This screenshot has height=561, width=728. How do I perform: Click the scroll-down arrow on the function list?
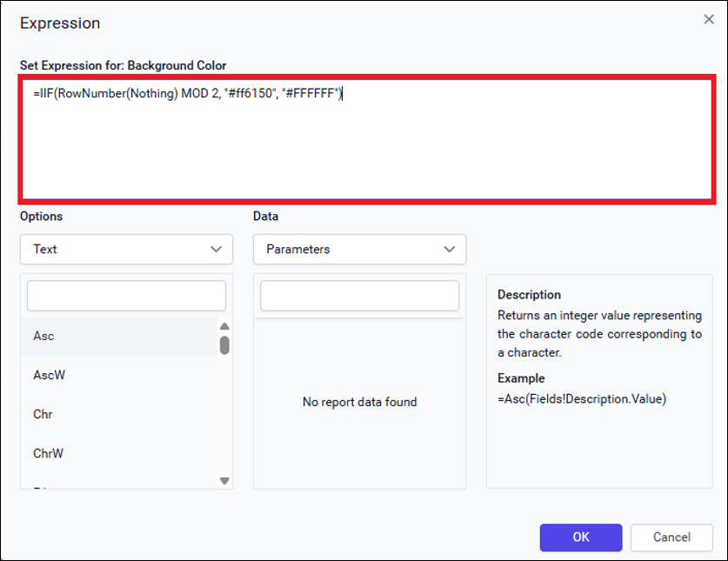[x=224, y=481]
